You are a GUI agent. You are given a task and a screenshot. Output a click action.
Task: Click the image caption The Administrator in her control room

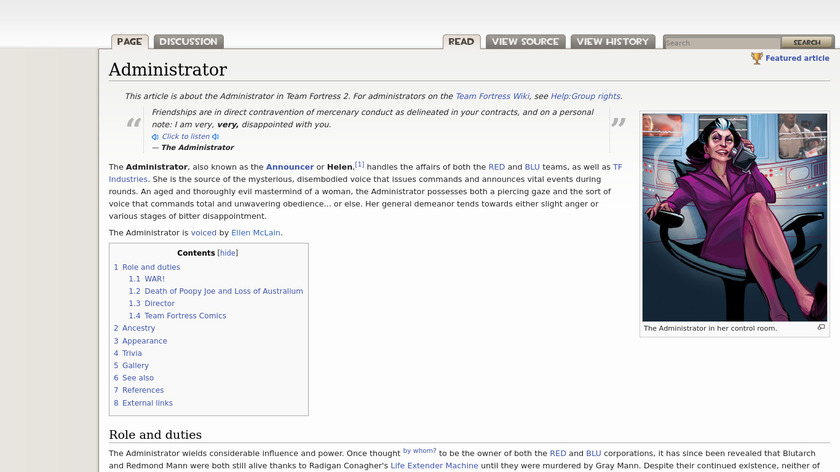pyautogui.click(x=710, y=328)
